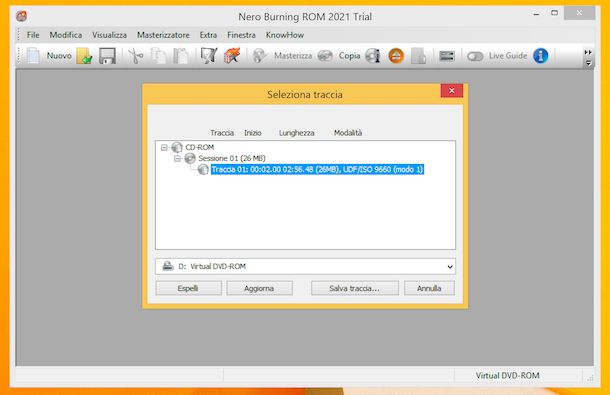Image resolution: width=610 pixels, height=395 pixels.
Task: Click the disc info icon after Copia
Action: point(373,56)
